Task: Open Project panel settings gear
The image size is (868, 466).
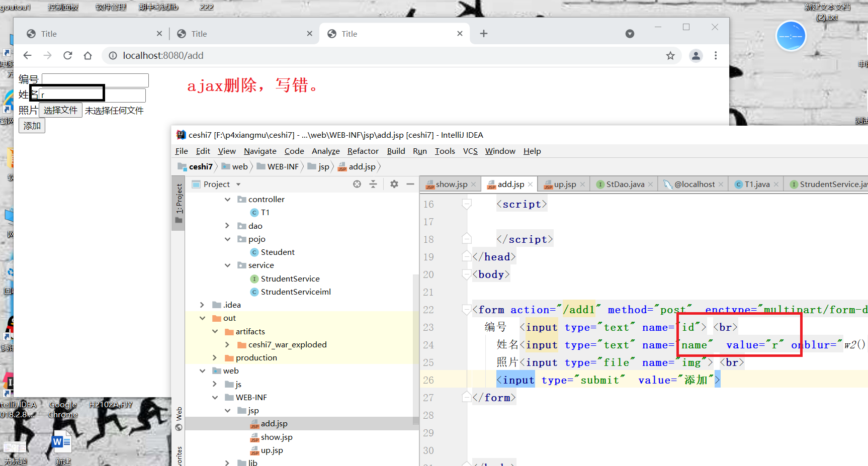Action: point(394,184)
